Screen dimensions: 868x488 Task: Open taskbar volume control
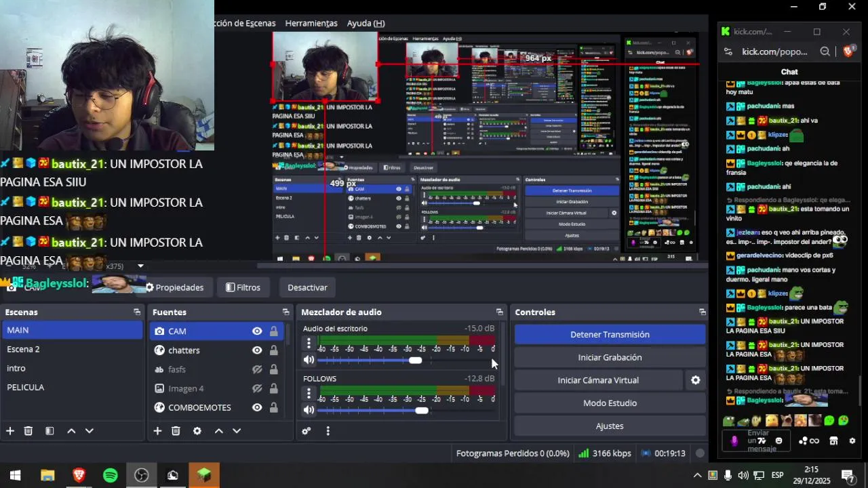click(744, 475)
